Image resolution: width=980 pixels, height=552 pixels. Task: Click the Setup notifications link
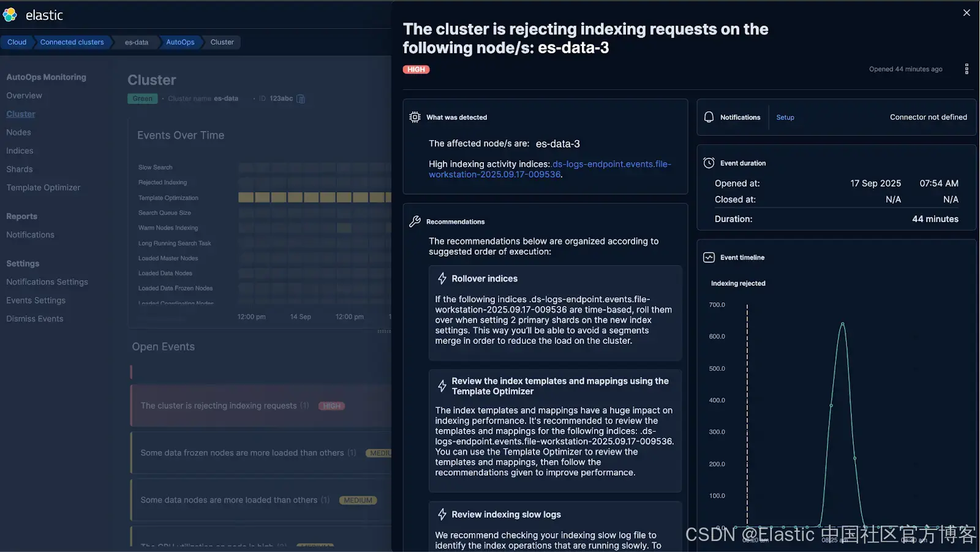(785, 117)
